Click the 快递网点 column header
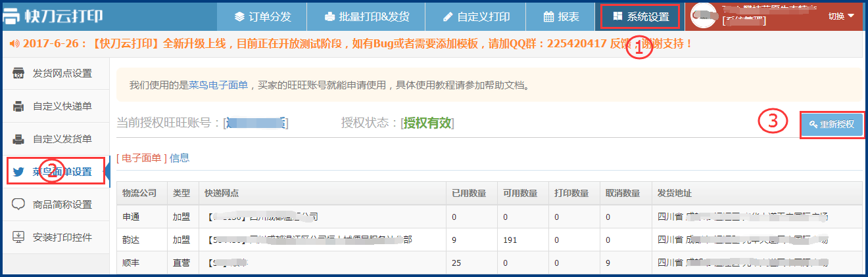 222,193
